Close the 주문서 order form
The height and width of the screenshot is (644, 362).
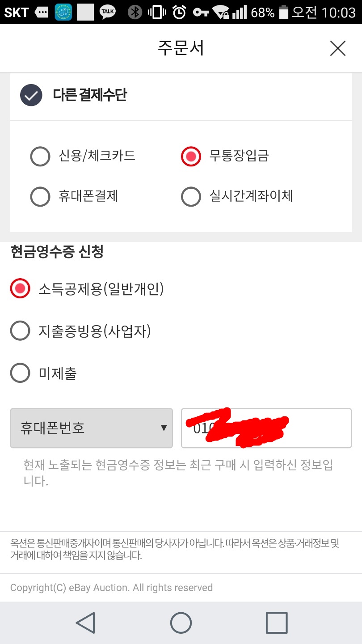[x=337, y=48]
